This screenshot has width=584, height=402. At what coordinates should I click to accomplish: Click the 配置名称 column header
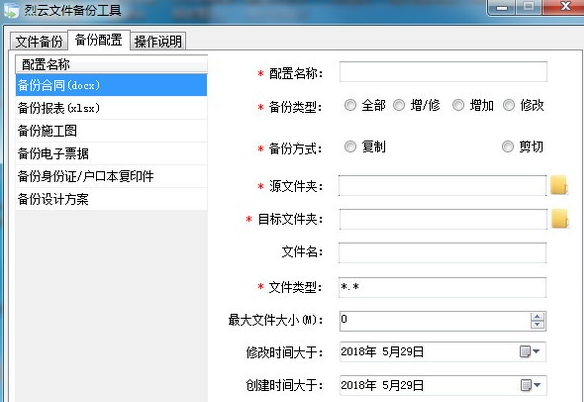[x=111, y=64]
